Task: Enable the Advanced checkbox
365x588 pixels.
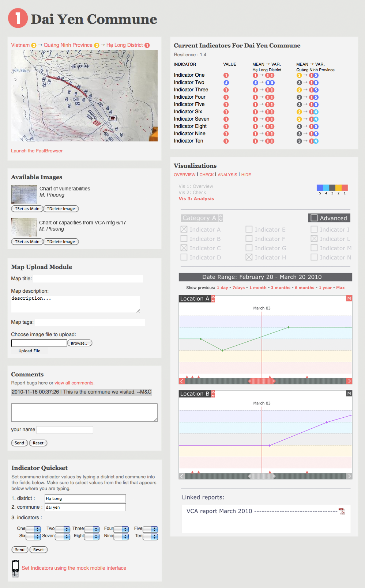Action: click(x=314, y=218)
